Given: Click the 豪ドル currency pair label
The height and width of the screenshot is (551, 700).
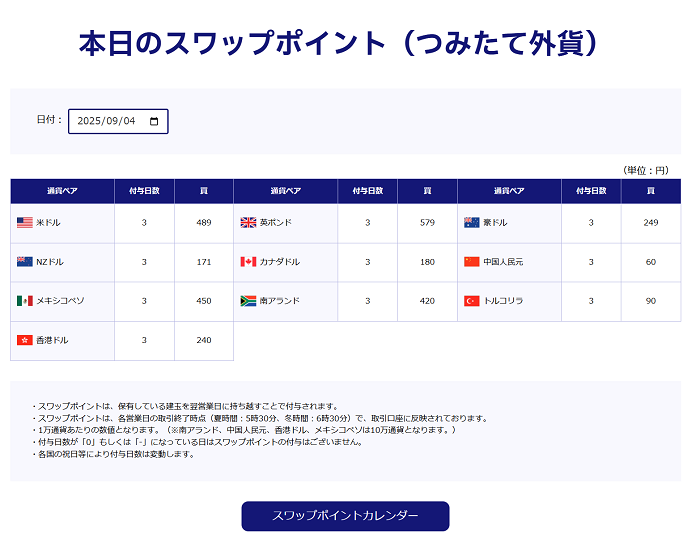Looking at the screenshot, I should [x=495, y=223].
